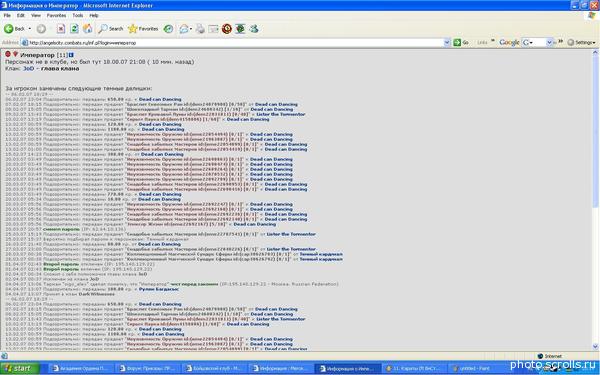The height and width of the screenshot is (375, 600).
Task: Open the File menu
Action: tap(7, 15)
